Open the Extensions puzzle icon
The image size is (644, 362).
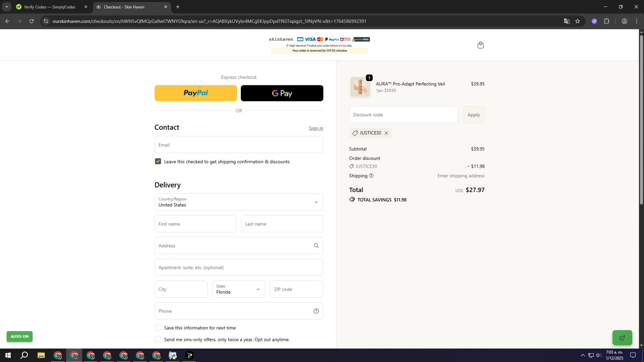click(607, 21)
